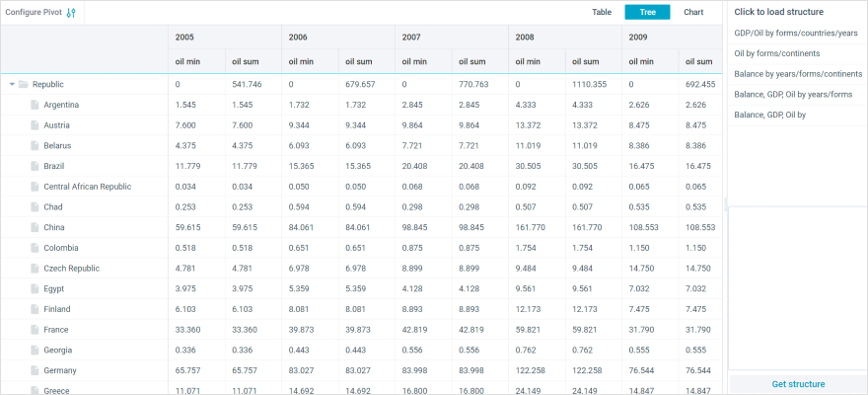Click the France row file icon
The height and width of the screenshot is (395, 868).
tap(35, 330)
